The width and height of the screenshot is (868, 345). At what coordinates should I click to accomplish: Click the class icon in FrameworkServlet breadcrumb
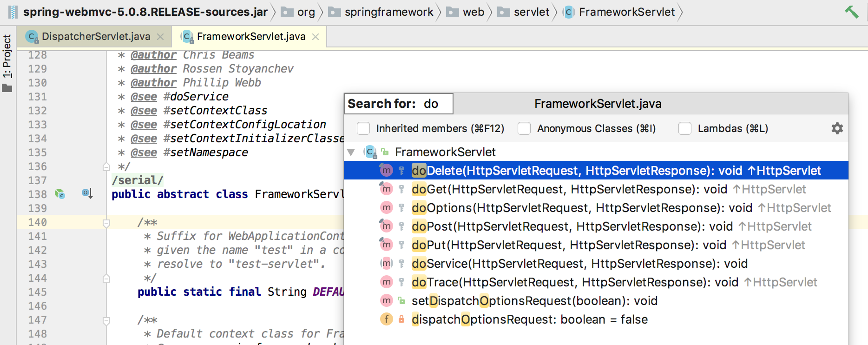[568, 12]
